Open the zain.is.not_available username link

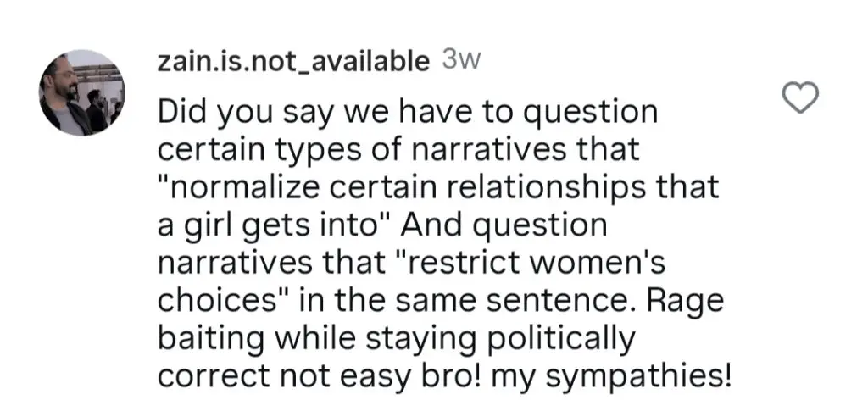click(293, 61)
